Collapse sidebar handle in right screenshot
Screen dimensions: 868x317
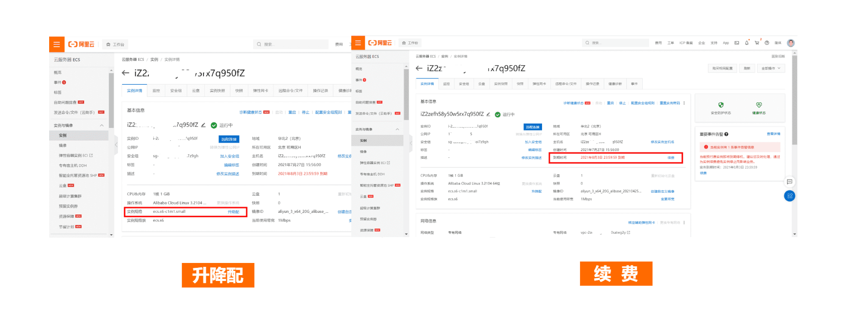tap(410, 143)
